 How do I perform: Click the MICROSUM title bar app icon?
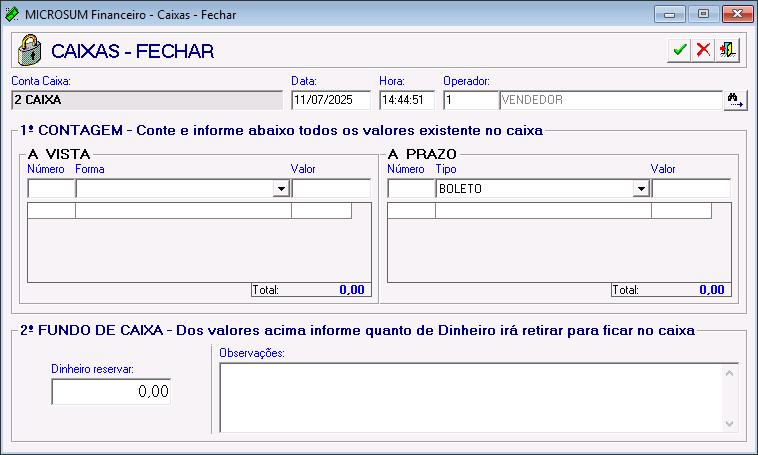(12, 15)
